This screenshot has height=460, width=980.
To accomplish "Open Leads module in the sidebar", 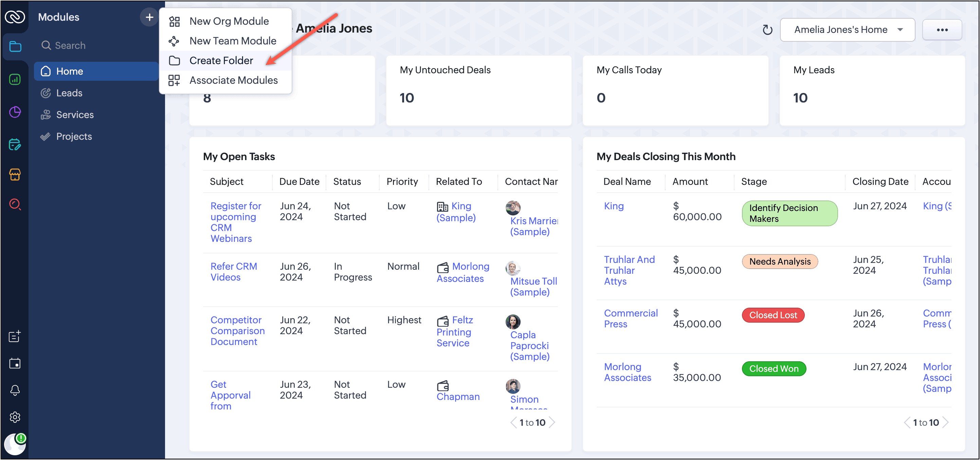I will click(x=69, y=93).
